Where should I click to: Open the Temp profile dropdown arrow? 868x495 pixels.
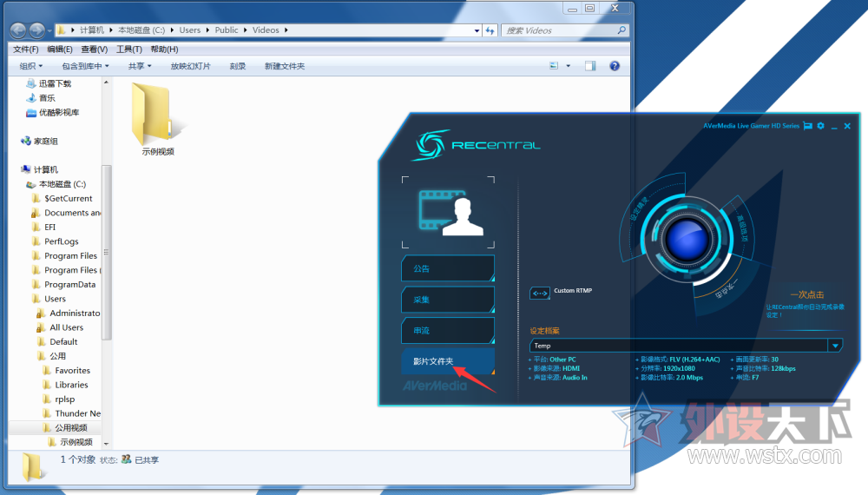pyautogui.click(x=835, y=346)
